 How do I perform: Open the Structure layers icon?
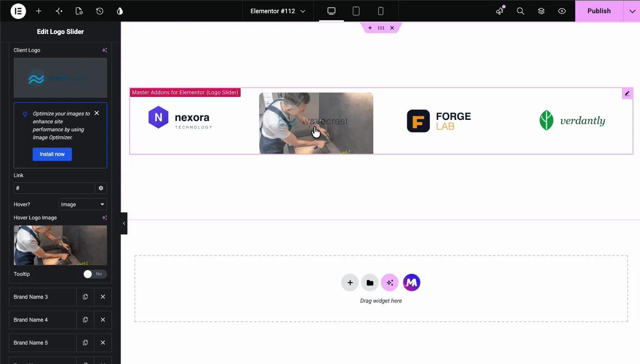point(541,11)
